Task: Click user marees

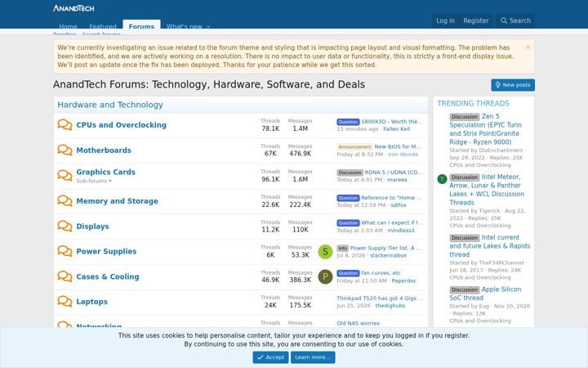Action: 397,179
